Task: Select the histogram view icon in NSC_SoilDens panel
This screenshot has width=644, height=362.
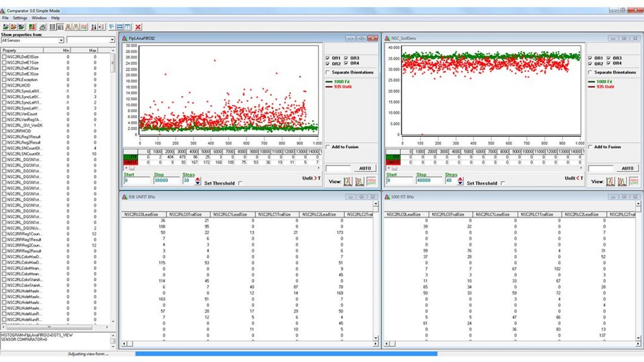Action: [610, 182]
